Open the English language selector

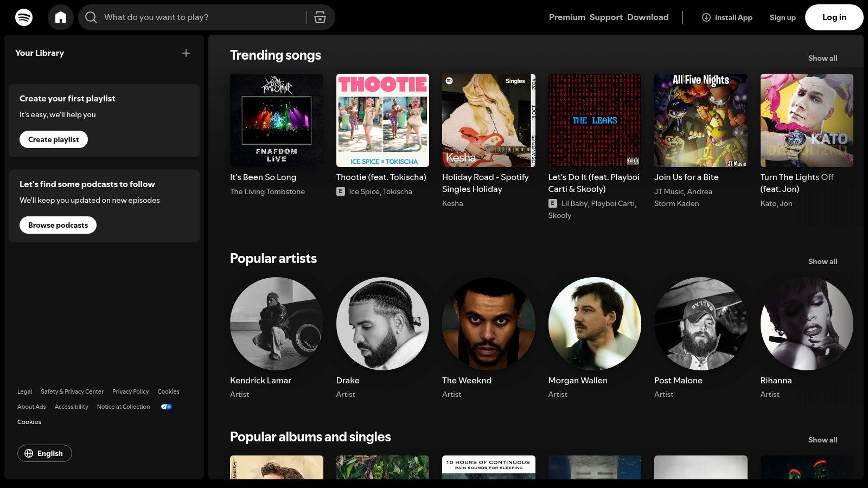pos(44,453)
